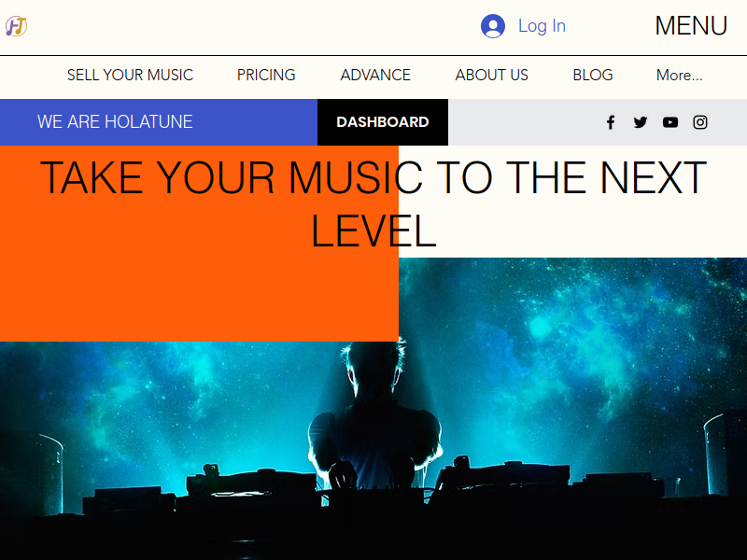Open the BLOG navigation link

click(x=593, y=76)
